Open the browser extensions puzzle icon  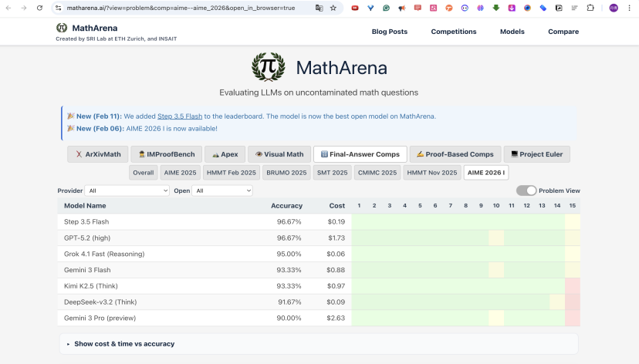(x=590, y=8)
